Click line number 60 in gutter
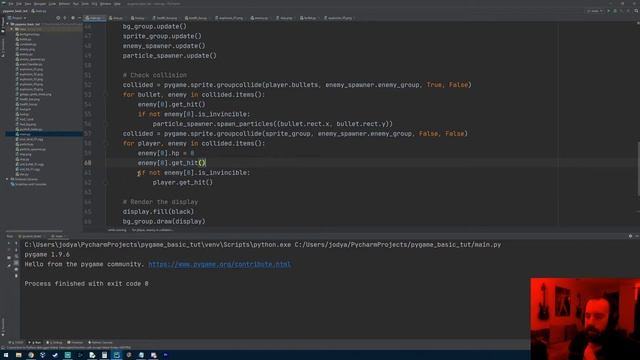 tap(88, 163)
